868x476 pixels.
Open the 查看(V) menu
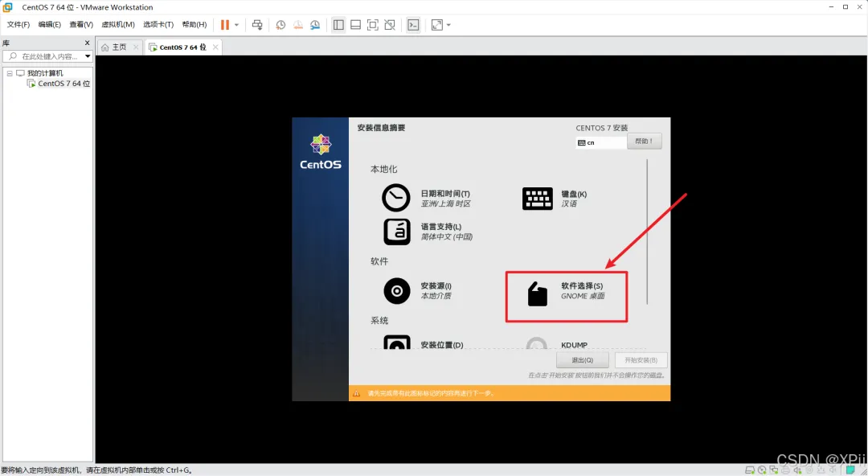(81, 24)
